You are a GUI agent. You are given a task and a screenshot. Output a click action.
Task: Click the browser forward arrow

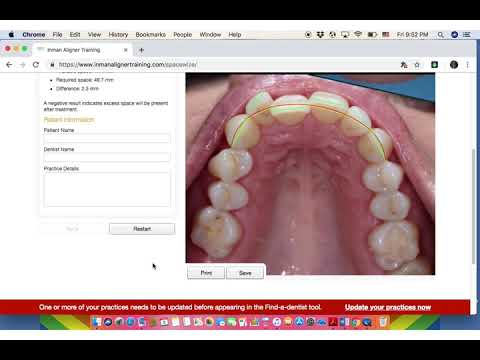[x=23, y=65]
